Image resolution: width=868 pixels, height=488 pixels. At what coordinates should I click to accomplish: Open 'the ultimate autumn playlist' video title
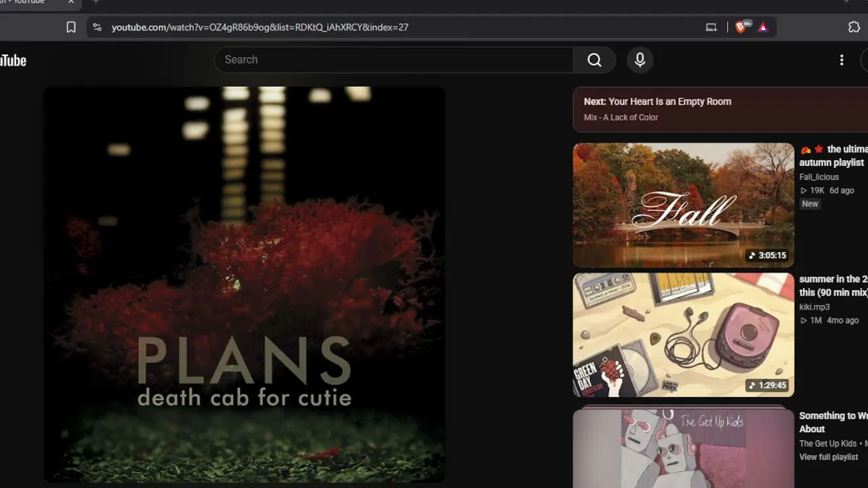[833, 156]
